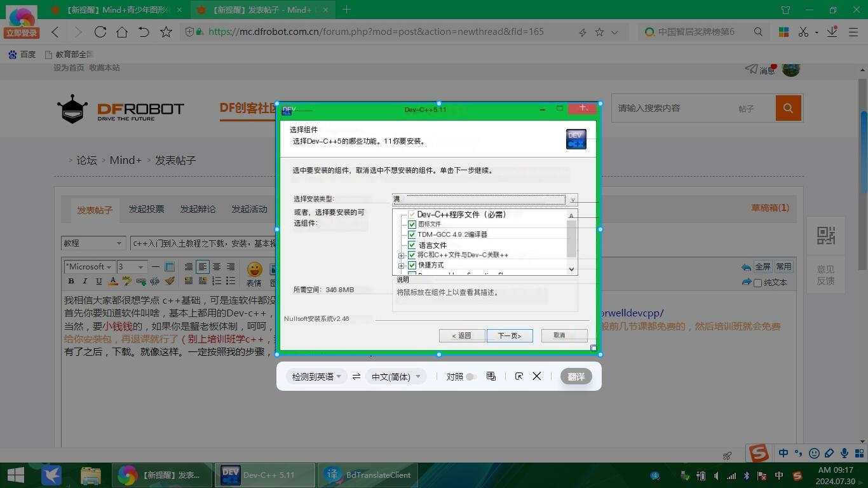Expand 将C和C++文件与Dev-C关联 tree node

(402, 255)
